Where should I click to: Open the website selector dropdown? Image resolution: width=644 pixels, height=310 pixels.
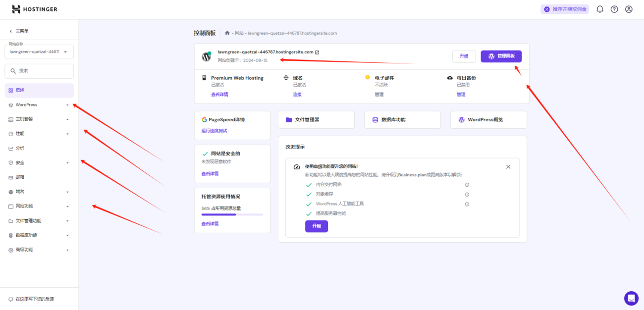click(39, 52)
